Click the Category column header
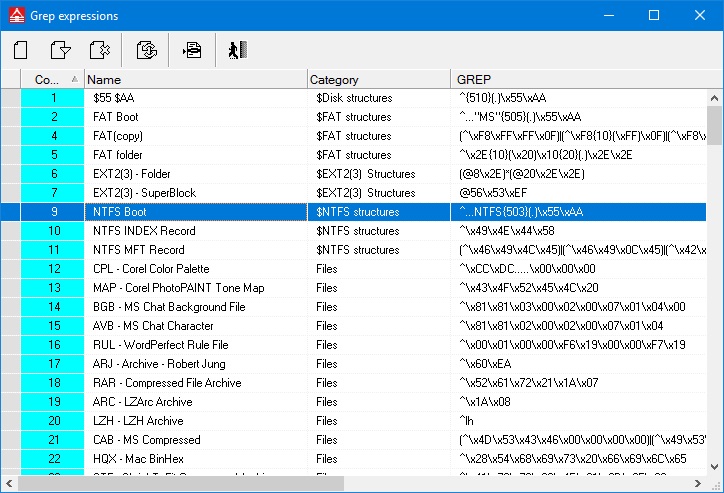 click(x=379, y=79)
